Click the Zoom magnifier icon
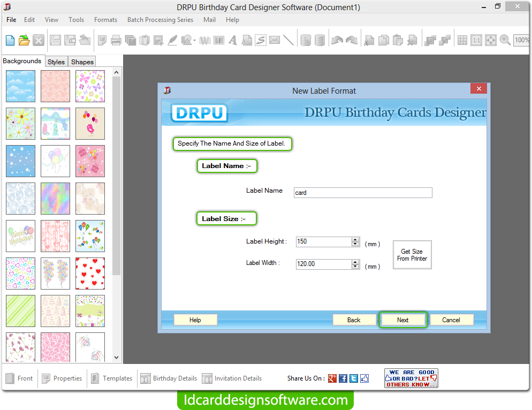 tap(505, 40)
